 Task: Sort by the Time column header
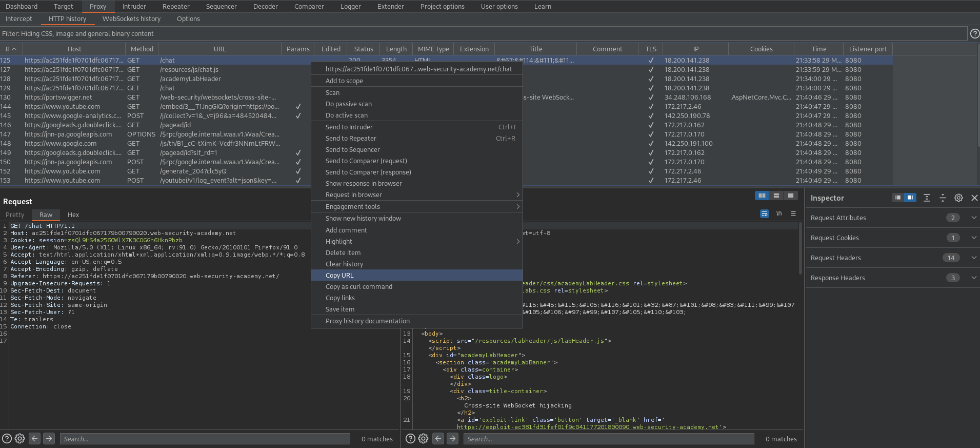819,49
